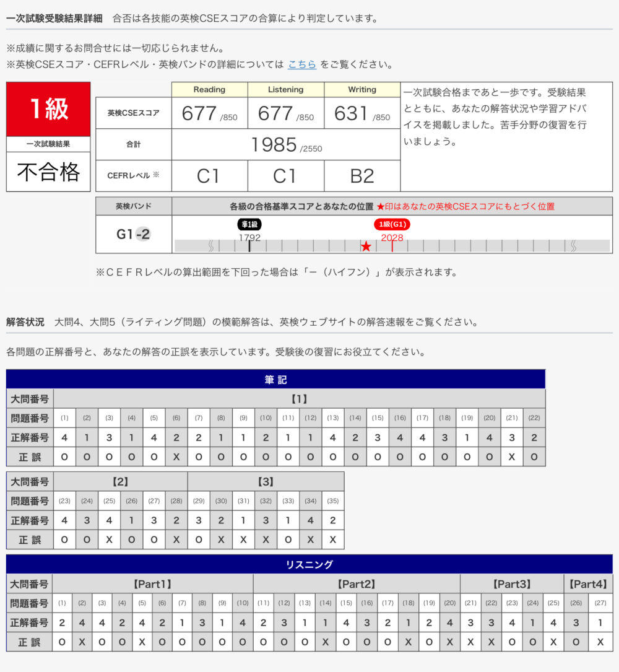Click listening question number (14) cell

tap(326, 603)
